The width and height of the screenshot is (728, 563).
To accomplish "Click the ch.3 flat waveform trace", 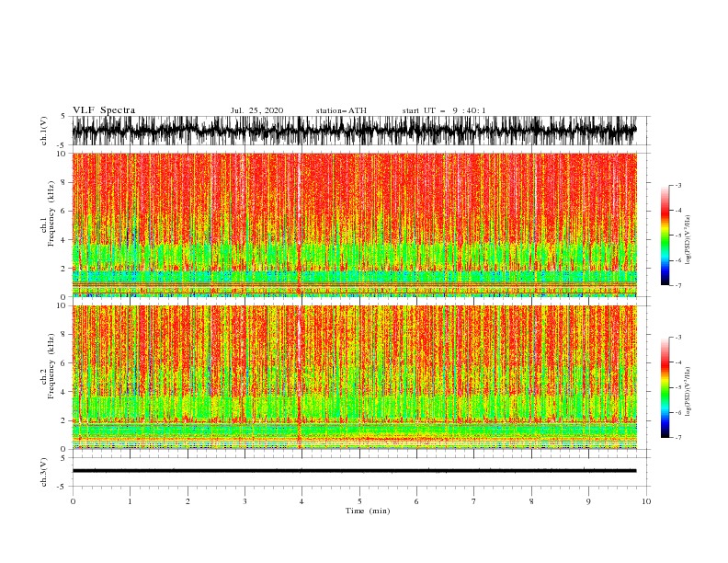I will 354,471.
